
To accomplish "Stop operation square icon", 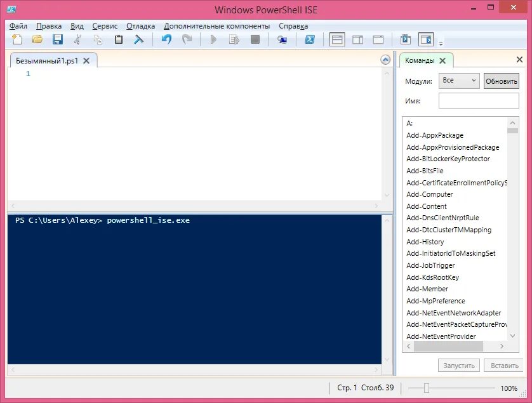I will 255,40.
